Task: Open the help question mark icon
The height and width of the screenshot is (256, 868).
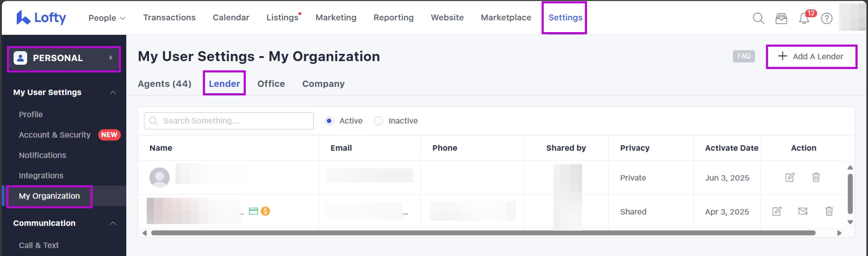Action: 827,18
